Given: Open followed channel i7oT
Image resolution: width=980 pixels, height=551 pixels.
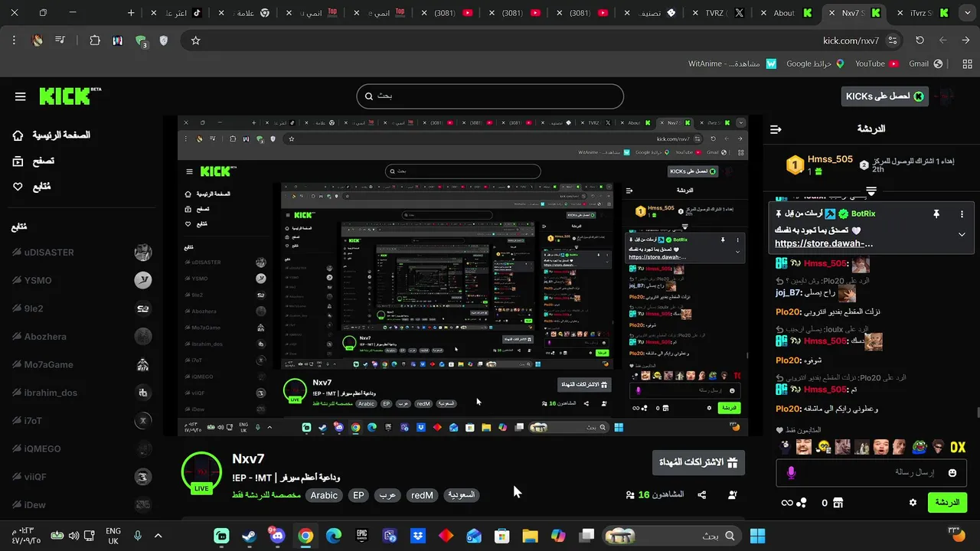Looking at the screenshot, I should 80,421.
